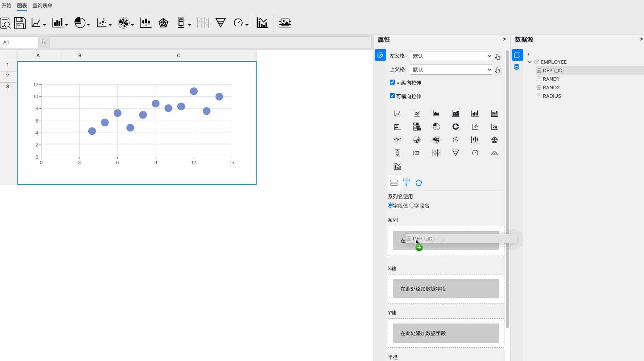
Task: Open the 上父格 dropdown
Action: [x=451, y=70]
